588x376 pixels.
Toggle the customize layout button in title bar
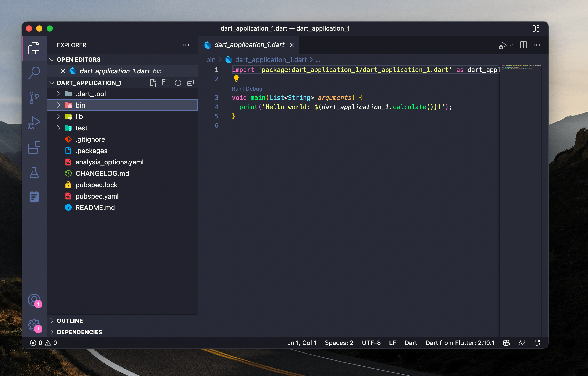536,28
